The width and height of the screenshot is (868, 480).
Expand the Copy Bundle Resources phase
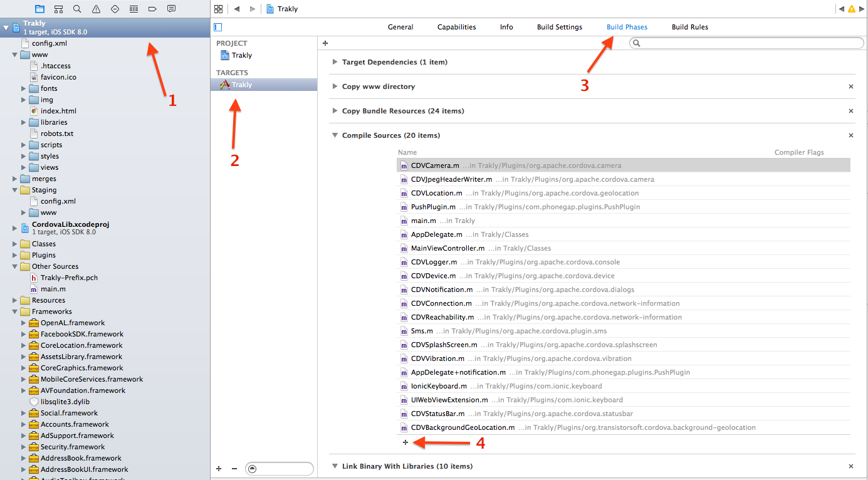pos(335,111)
